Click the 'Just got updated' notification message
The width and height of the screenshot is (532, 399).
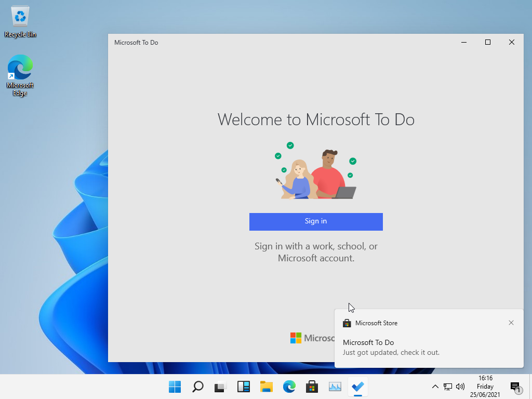click(391, 352)
